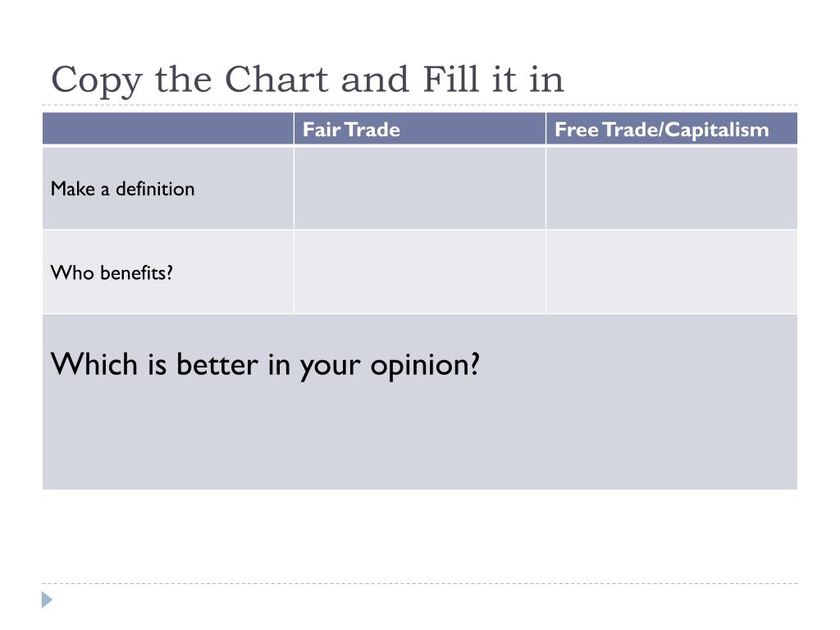
Task: Click the word 'Chart' in the title
Action: 276,80
